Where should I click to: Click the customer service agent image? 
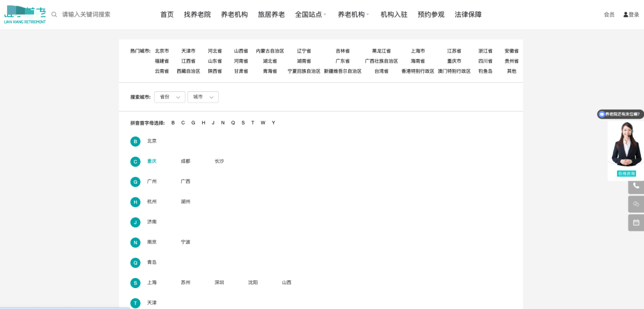coord(626,144)
